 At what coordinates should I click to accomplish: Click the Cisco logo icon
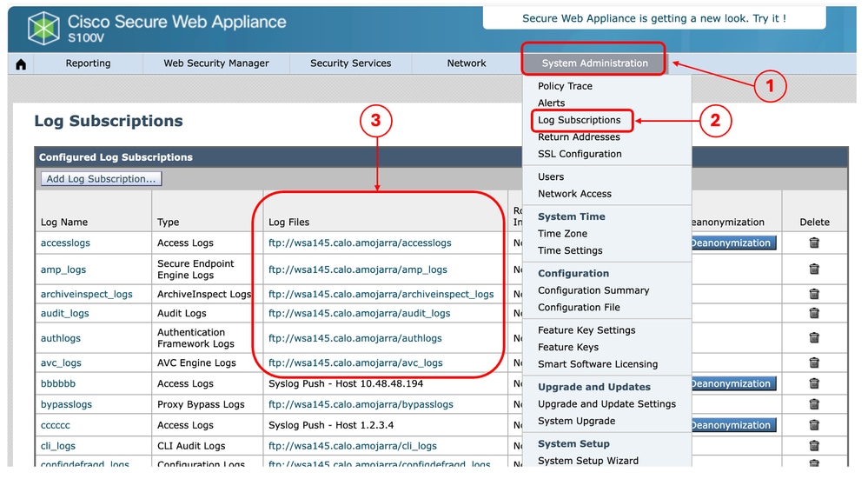tap(43, 28)
